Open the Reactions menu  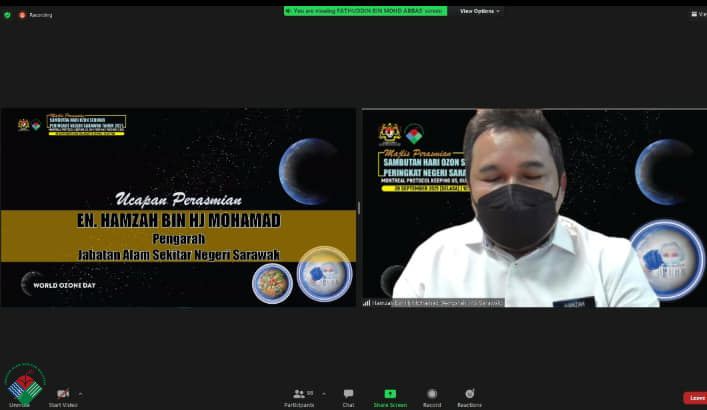tap(469, 398)
